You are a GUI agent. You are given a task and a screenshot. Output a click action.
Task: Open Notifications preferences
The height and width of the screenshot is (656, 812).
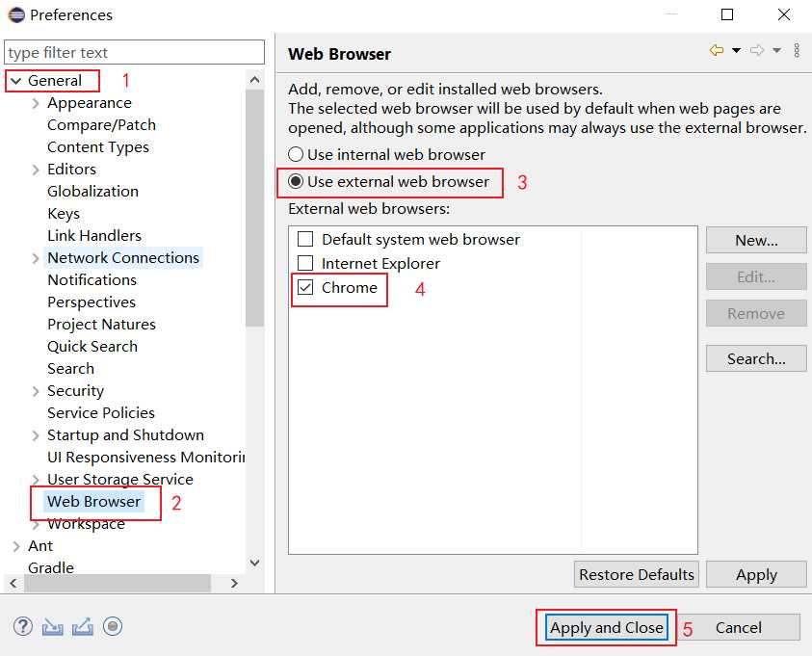(x=92, y=279)
